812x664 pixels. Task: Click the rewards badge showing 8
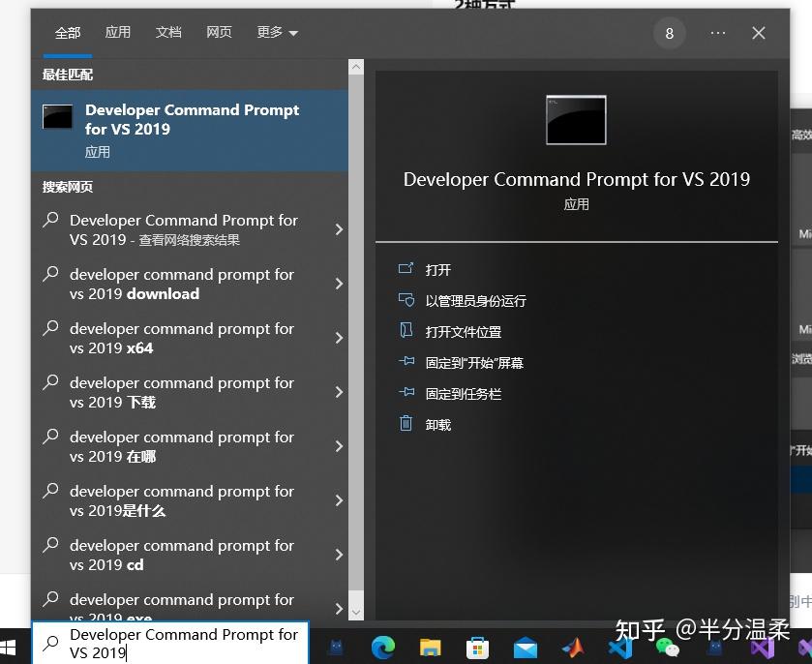coord(669,33)
